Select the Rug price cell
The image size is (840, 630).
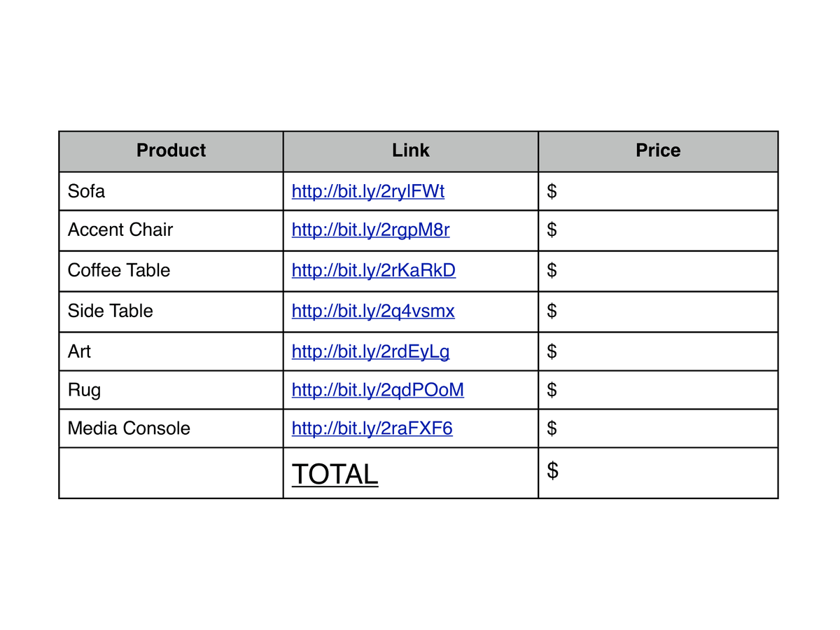click(658, 390)
